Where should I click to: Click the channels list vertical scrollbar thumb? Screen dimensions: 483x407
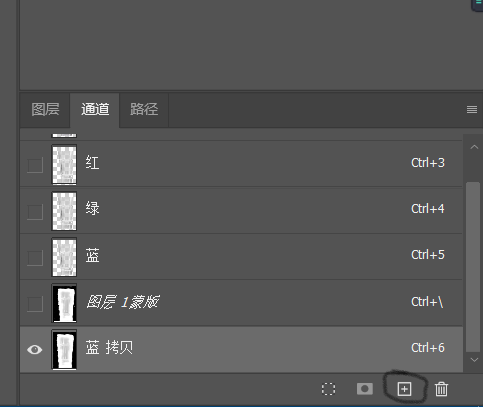(x=473, y=267)
